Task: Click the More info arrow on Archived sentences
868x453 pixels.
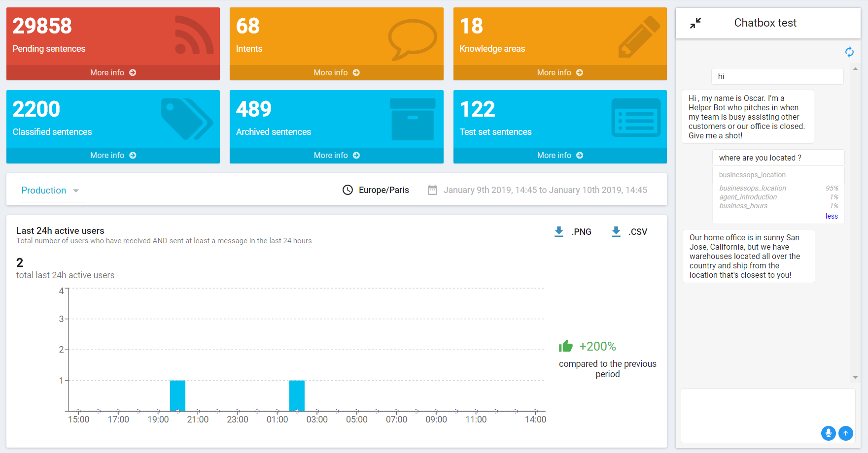Action: 356,155
